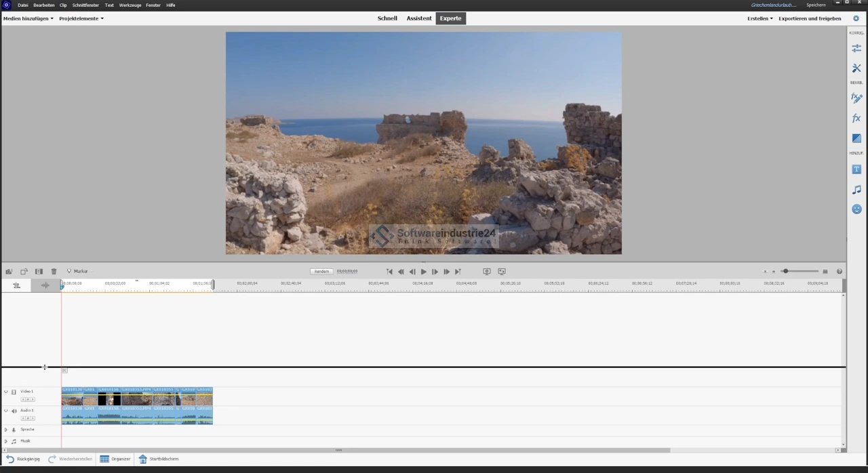Expand the Musik track

6,441
